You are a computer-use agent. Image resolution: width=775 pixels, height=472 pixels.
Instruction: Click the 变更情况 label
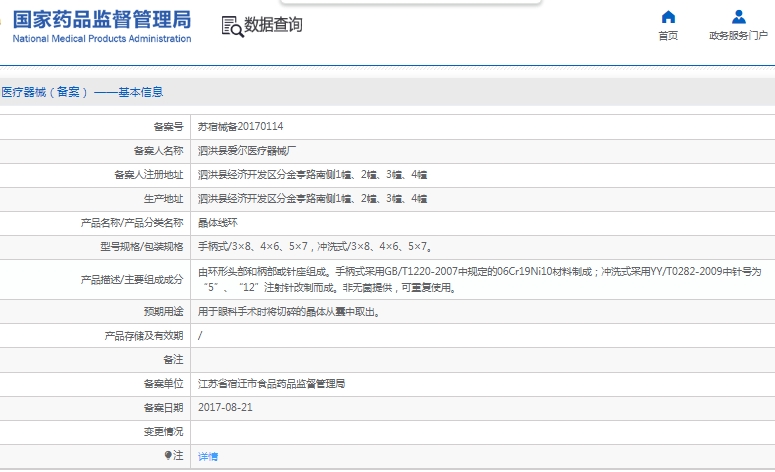point(163,431)
